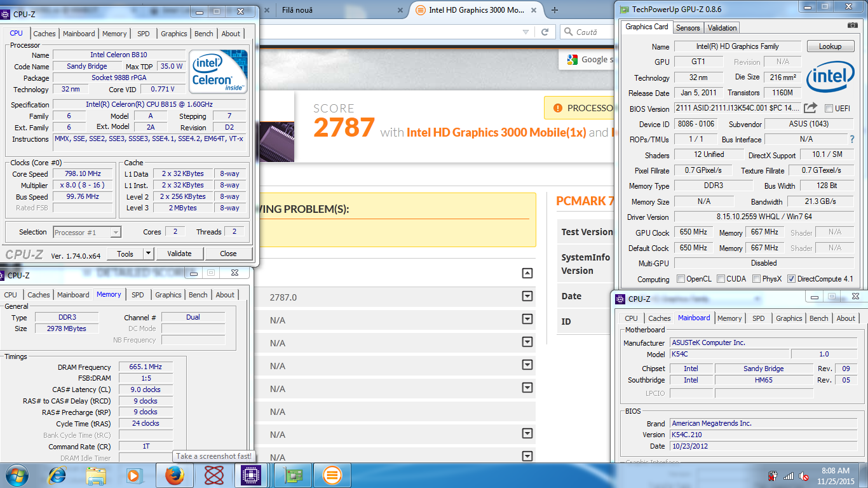Click the search magnifier icon in browser

coord(567,32)
